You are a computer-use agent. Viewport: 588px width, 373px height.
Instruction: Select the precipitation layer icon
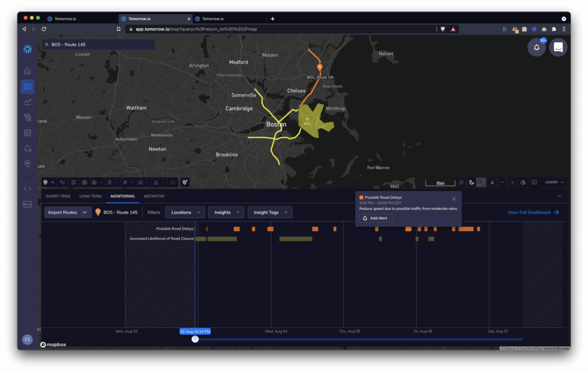(62, 182)
